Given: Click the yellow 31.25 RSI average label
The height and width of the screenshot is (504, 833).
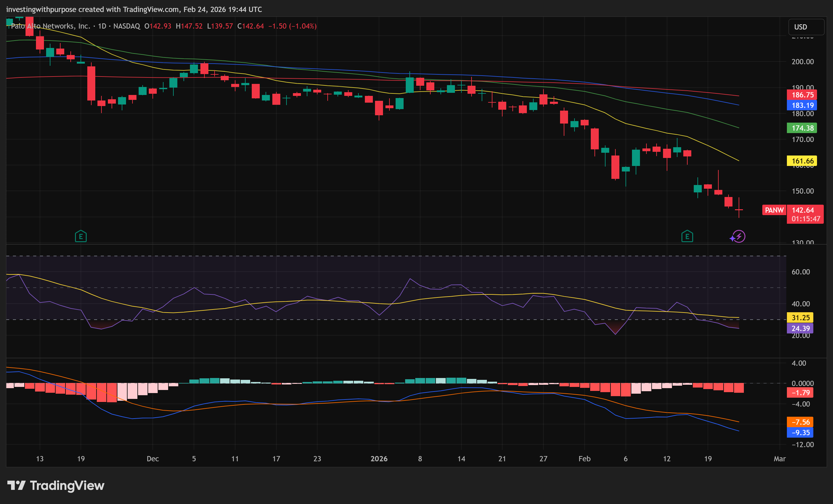Looking at the screenshot, I should (x=800, y=317).
